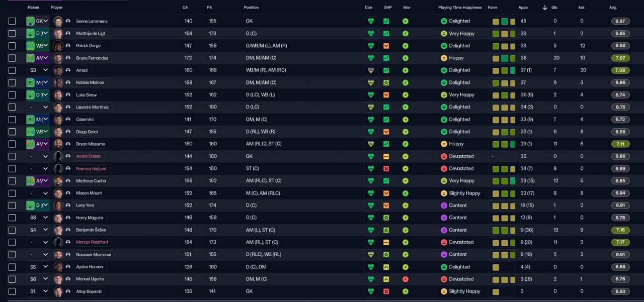Click Ayden Heaven's yellow sharpness arrow icon

point(386,267)
